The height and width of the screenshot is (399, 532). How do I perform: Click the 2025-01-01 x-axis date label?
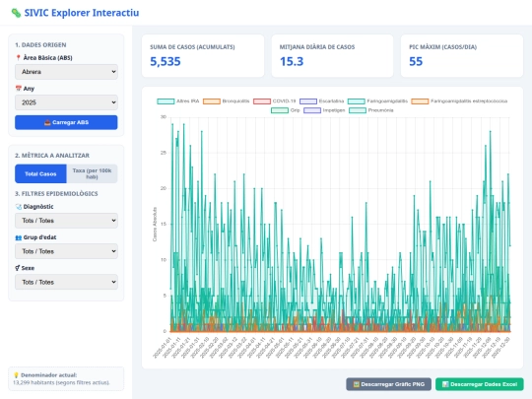click(163, 348)
